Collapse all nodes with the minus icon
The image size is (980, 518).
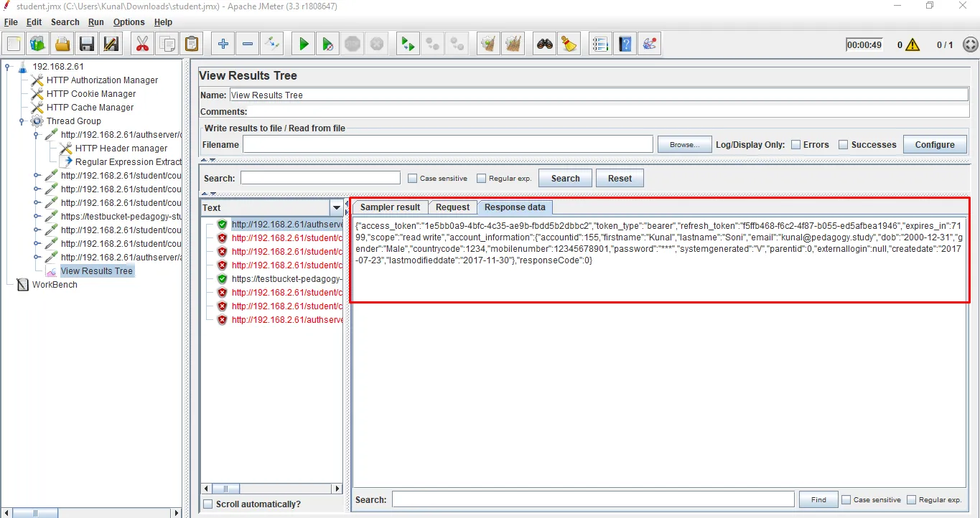pyautogui.click(x=248, y=44)
